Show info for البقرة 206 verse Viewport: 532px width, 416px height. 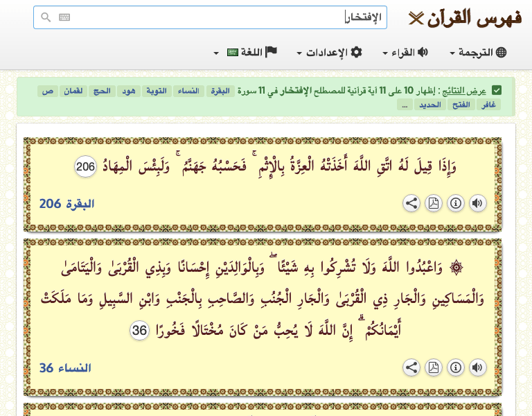pyautogui.click(x=456, y=203)
